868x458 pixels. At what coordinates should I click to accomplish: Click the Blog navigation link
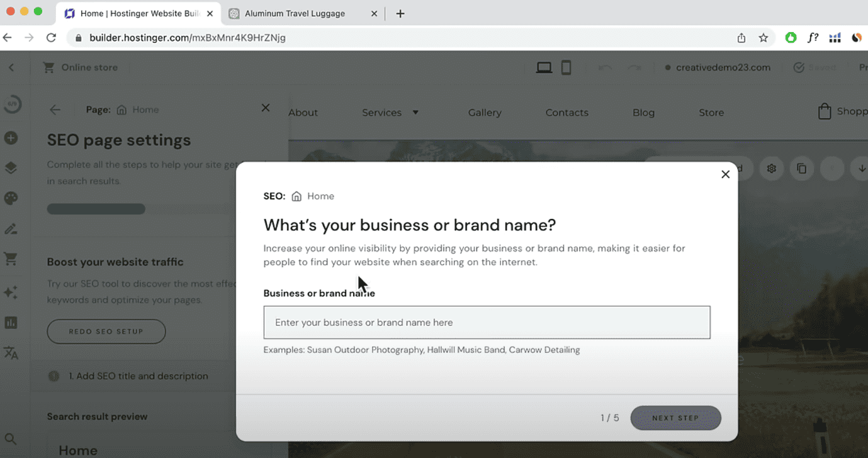tap(643, 113)
